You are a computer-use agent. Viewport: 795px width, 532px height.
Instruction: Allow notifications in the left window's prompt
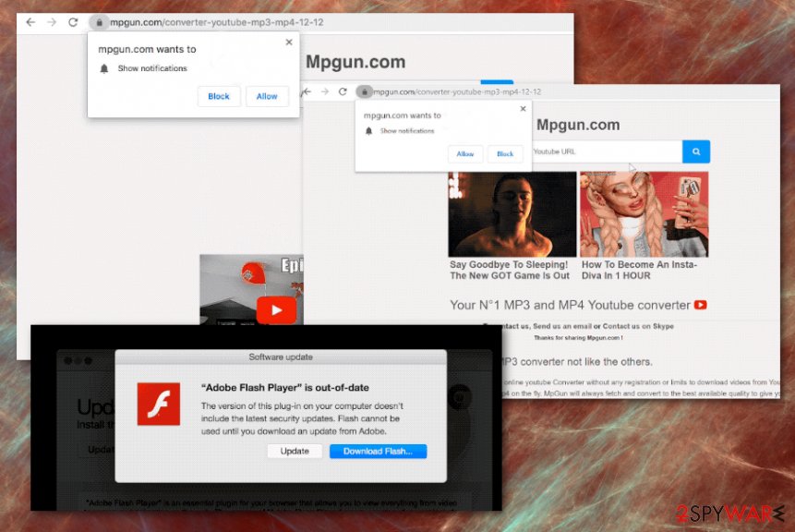267,96
